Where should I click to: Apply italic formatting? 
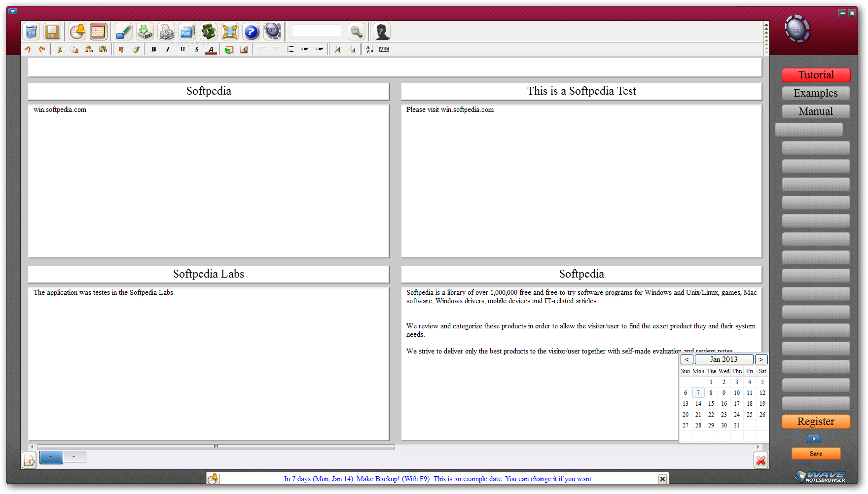pos(168,49)
